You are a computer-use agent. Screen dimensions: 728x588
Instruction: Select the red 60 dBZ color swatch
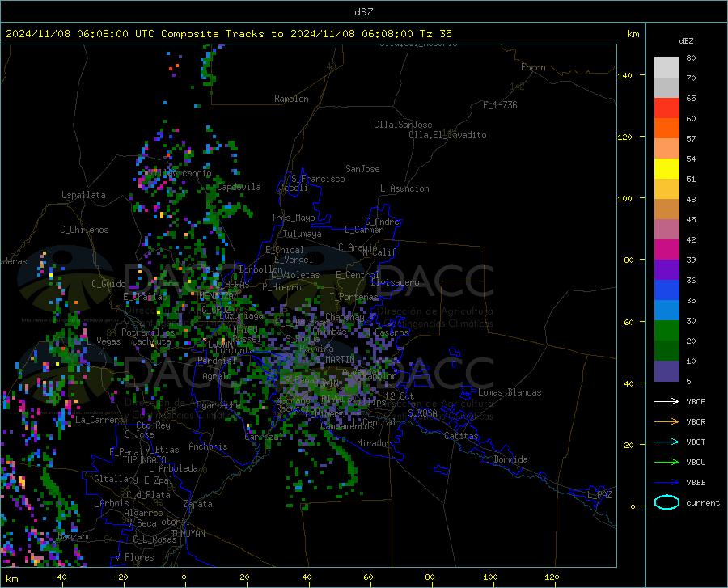click(667, 108)
